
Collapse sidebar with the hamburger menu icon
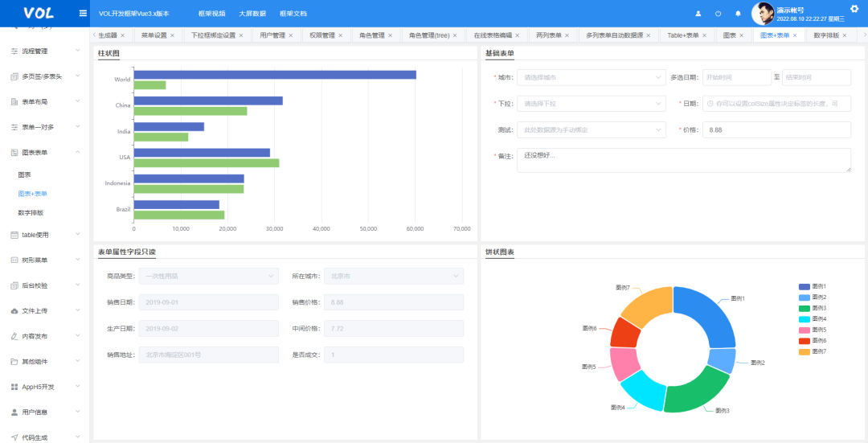point(83,14)
